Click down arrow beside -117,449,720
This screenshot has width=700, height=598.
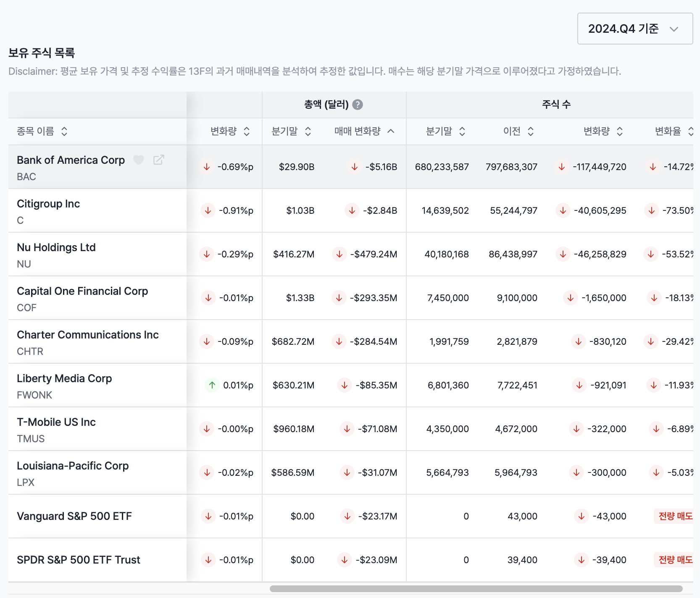click(562, 167)
